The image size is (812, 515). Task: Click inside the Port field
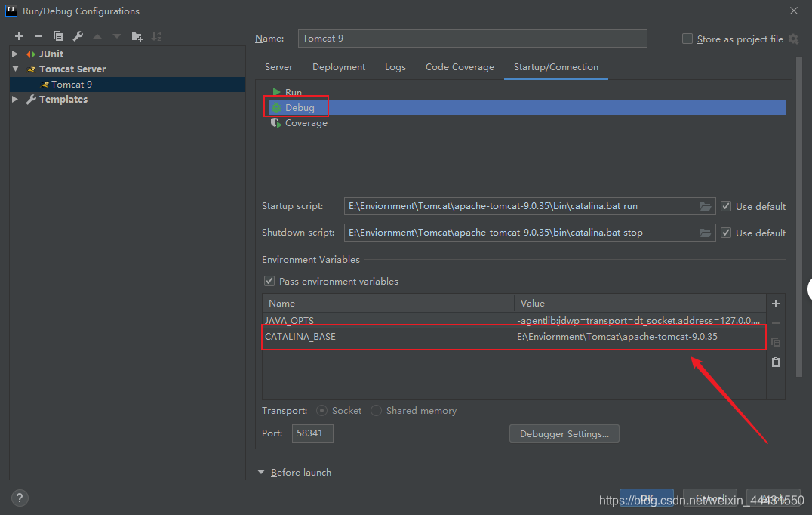tap(312, 433)
